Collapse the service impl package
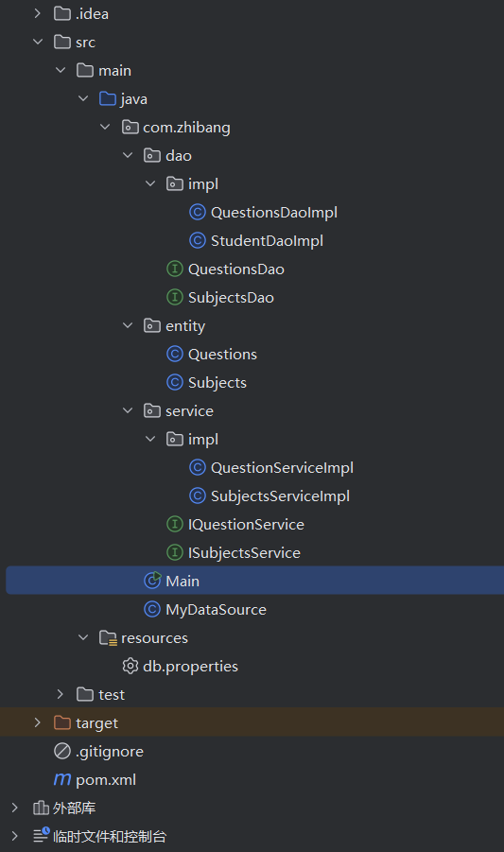The width and height of the screenshot is (504, 852). point(150,439)
